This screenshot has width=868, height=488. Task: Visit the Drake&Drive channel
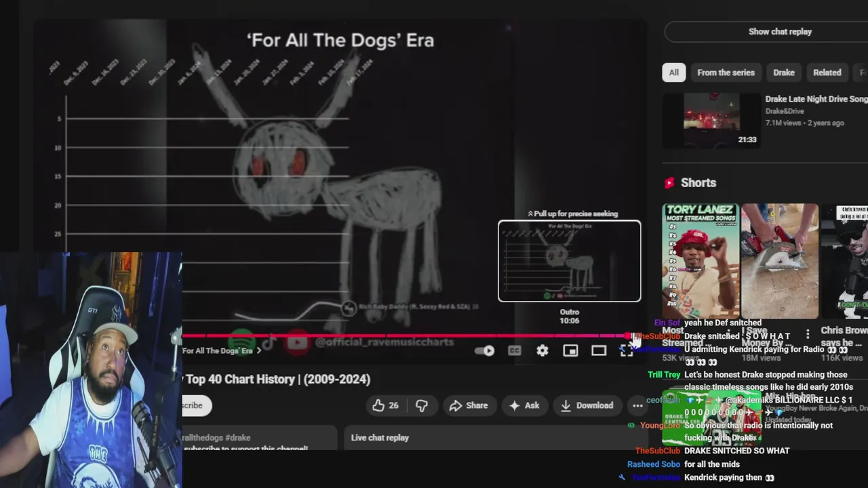pyautogui.click(x=785, y=111)
